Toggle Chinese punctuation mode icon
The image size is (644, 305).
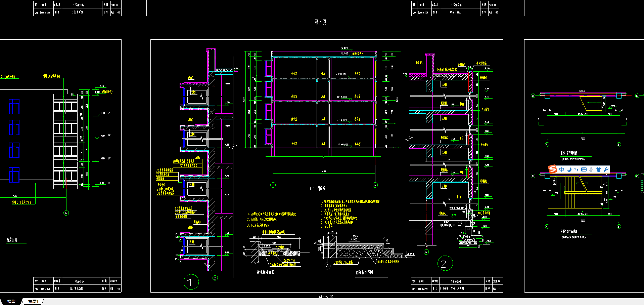click(x=576, y=169)
